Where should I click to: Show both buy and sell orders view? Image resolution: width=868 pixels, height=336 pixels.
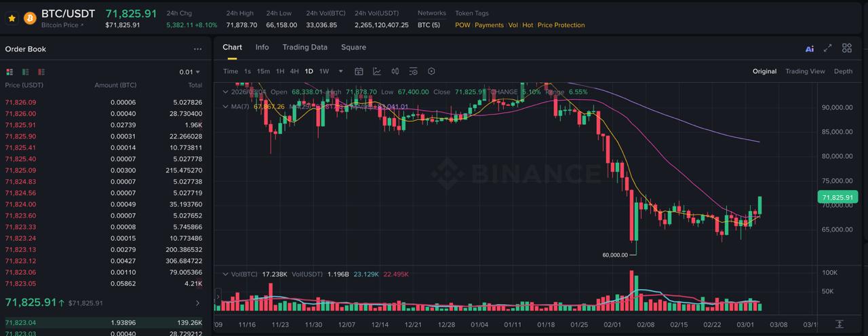coord(9,72)
